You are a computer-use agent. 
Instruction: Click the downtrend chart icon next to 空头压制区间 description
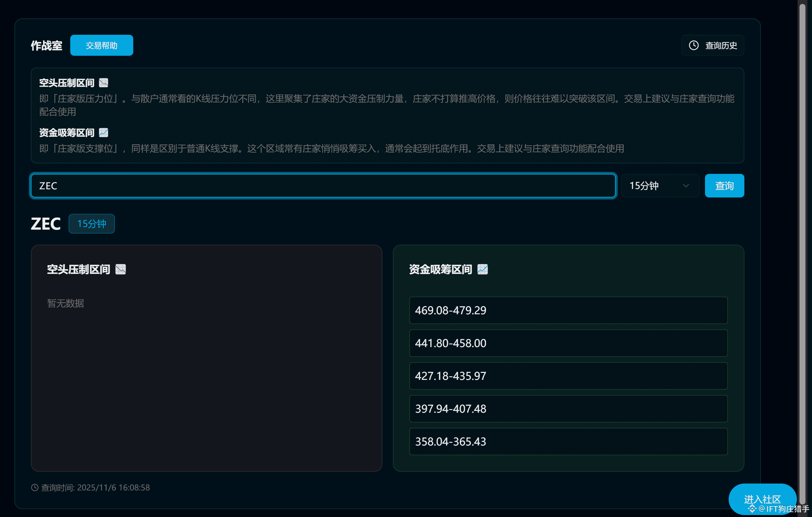pyautogui.click(x=103, y=83)
